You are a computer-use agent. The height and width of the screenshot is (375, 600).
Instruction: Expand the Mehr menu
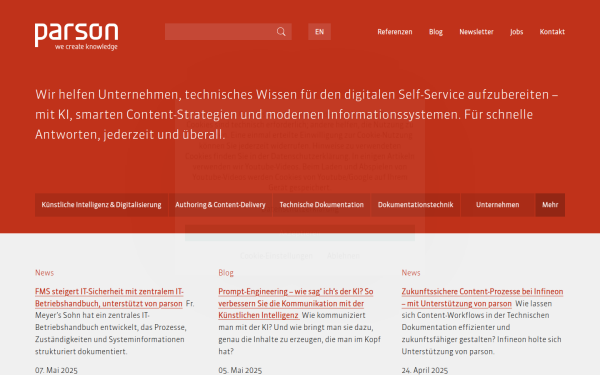click(550, 205)
